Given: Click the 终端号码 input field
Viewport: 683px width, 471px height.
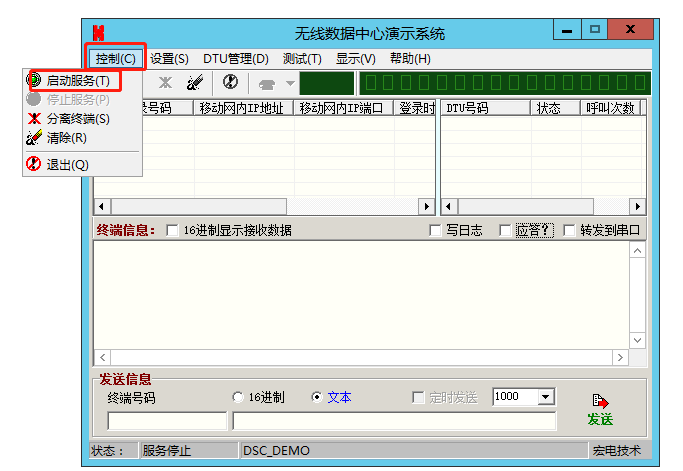Looking at the screenshot, I should 167,421.
